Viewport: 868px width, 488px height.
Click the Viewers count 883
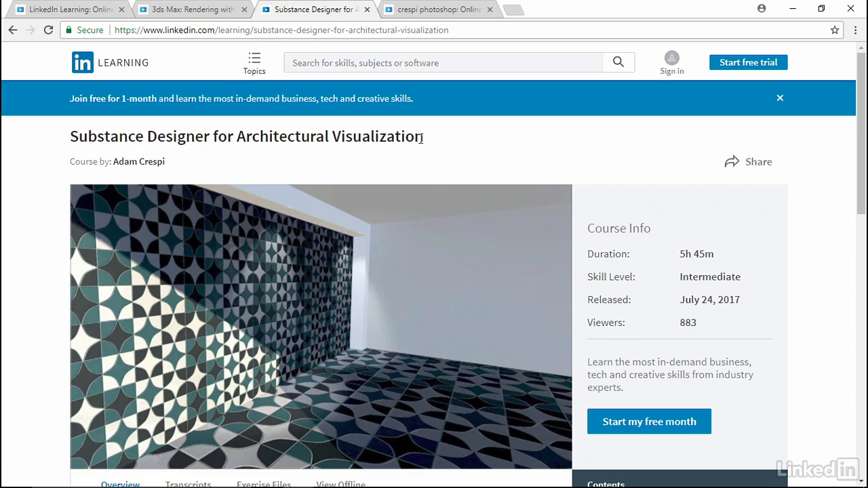[688, 323]
